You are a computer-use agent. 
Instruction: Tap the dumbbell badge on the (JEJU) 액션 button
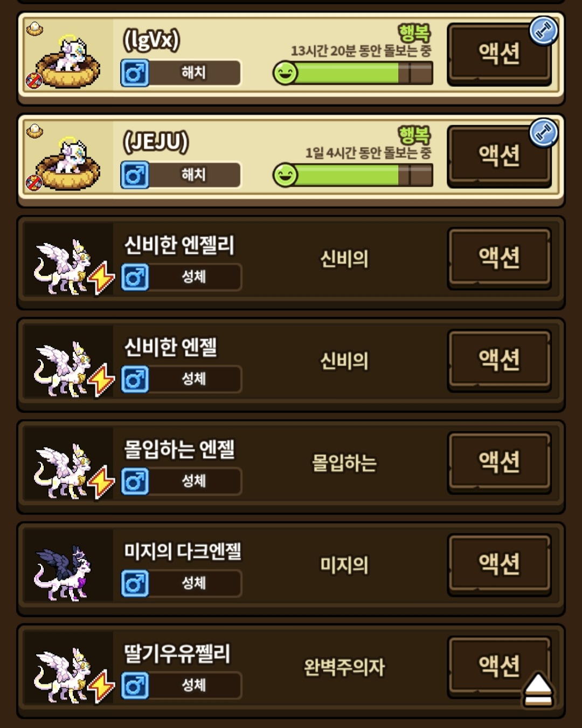click(x=543, y=133)
